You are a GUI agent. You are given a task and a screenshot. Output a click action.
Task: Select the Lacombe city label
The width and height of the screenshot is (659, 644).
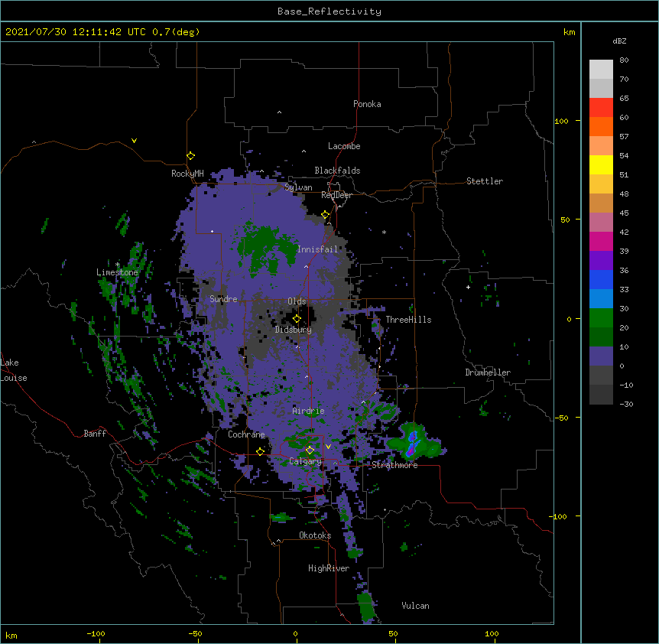click(344, 146)
